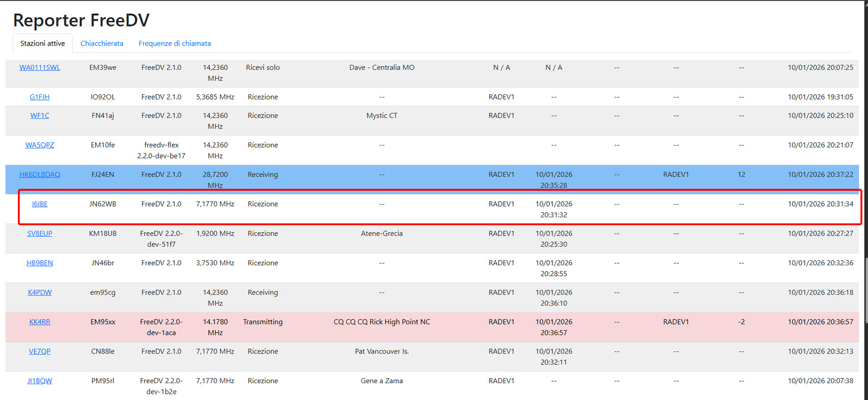The width and height of the screenshot is (868, 400).
Task: Open the K4PDW callsign link
Action: point(40,292)
